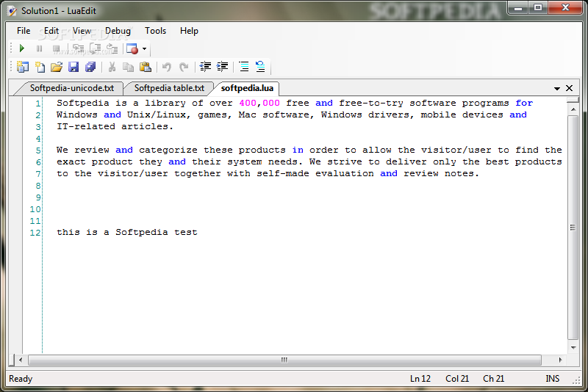The height and width of the screenshot is (392, 588).
Task: Click the 'Col 21' status bar entry
Action: pyautogui.click(x=457, y=379)
